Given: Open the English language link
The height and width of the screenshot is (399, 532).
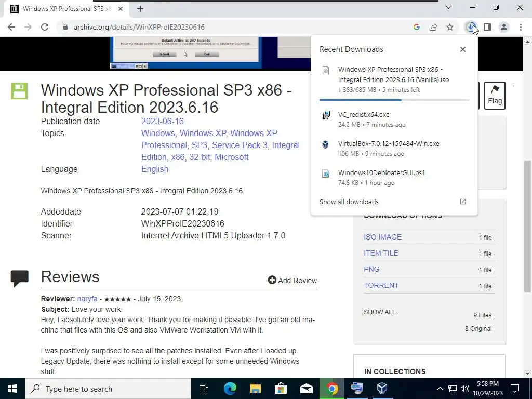Looking at the screenshot, I should coord(155,169).
